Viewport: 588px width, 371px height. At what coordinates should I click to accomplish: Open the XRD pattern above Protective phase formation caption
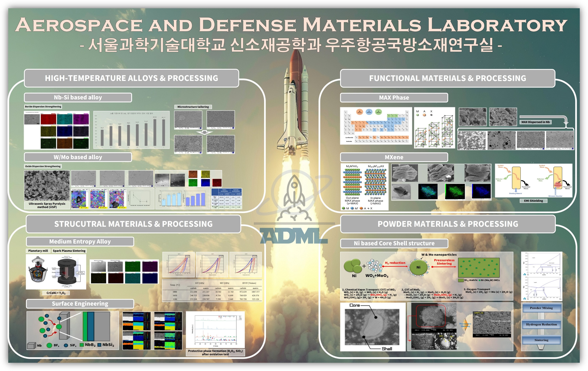tap(215, 329)
